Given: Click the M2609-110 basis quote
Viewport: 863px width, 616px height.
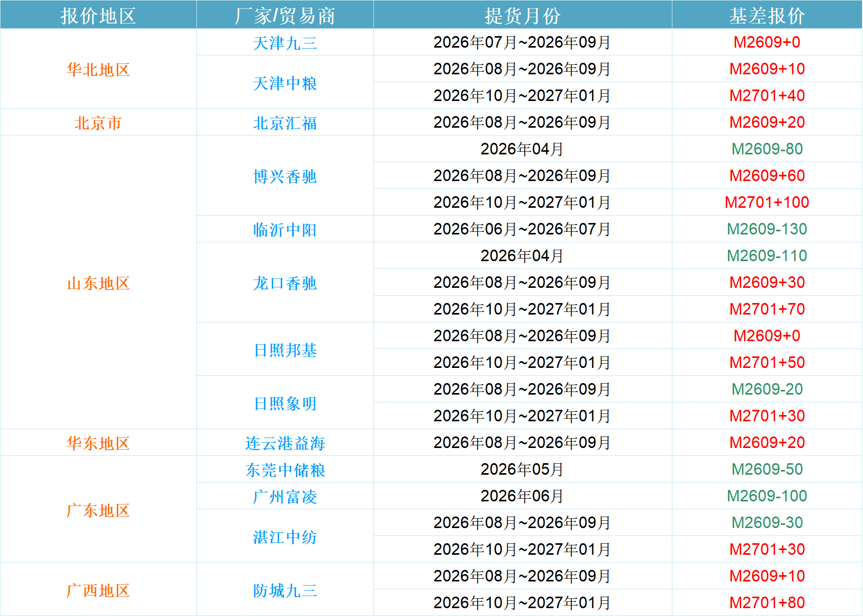Looking at the screenshot, I should point(767,256).
